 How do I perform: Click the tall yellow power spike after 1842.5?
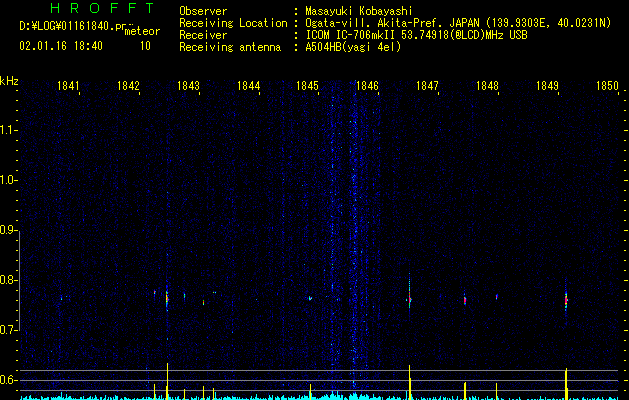167,381
